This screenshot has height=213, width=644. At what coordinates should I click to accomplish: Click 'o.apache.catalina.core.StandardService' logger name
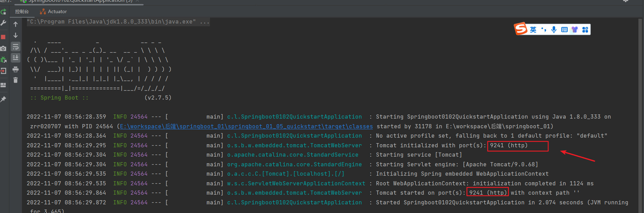coord(293,155)
